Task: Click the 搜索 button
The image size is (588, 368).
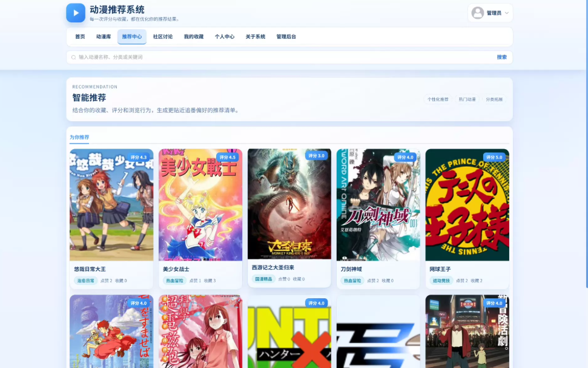Action: click(502, 57)
